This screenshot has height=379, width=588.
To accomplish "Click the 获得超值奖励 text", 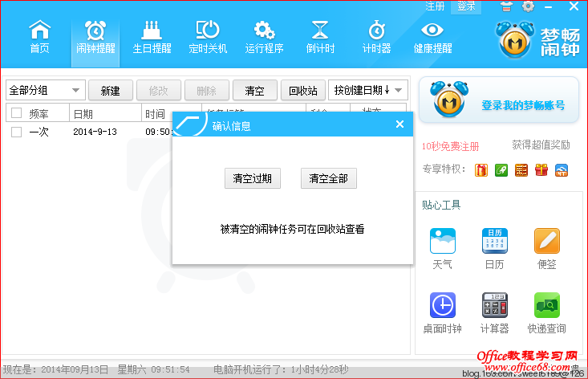I will pos(541,145).
